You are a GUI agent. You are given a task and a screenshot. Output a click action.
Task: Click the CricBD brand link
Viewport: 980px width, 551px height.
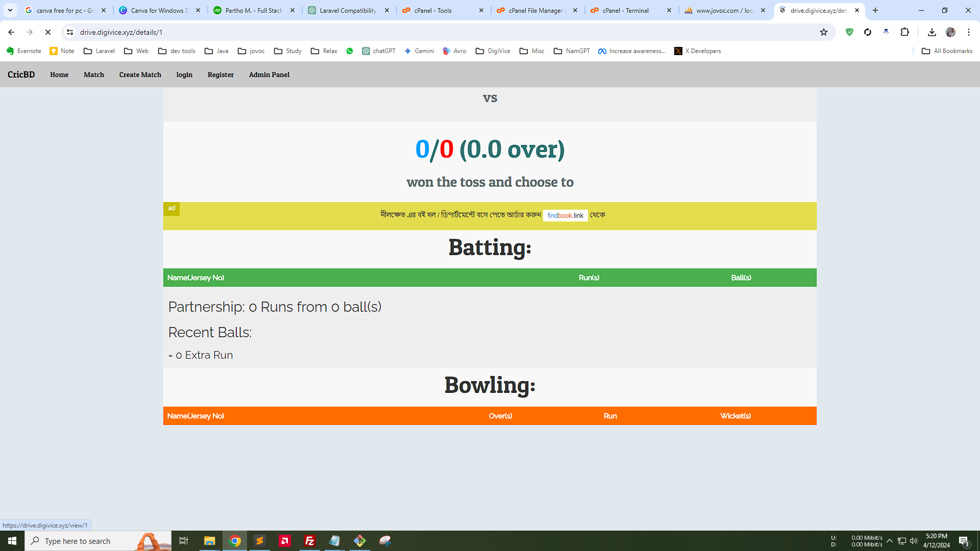[x=21, y=74]
